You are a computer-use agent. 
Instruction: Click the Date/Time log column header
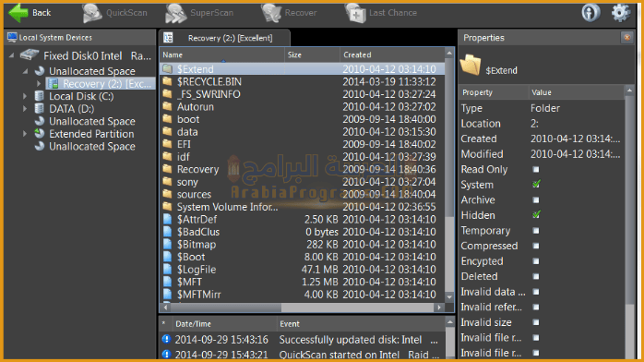[x=224, y=324]
